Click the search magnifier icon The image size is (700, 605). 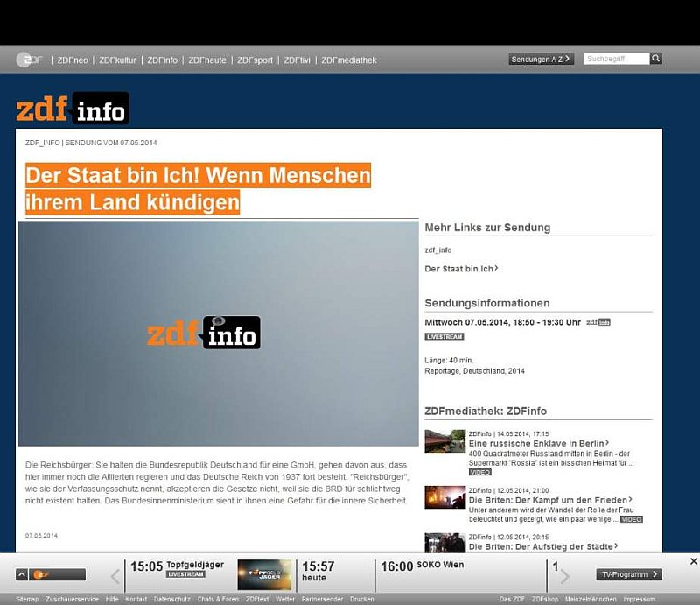coord(656,59)
